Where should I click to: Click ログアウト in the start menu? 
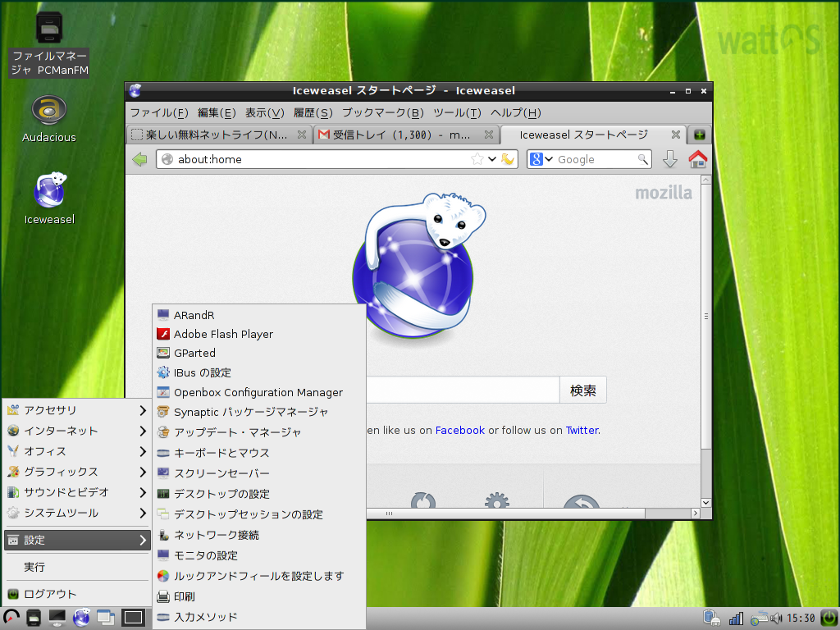[77, 594]
